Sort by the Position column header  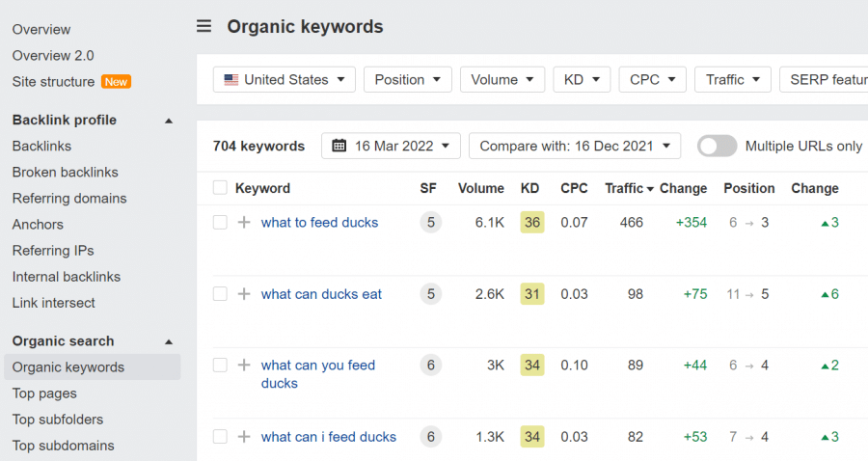tap(749, 188)
